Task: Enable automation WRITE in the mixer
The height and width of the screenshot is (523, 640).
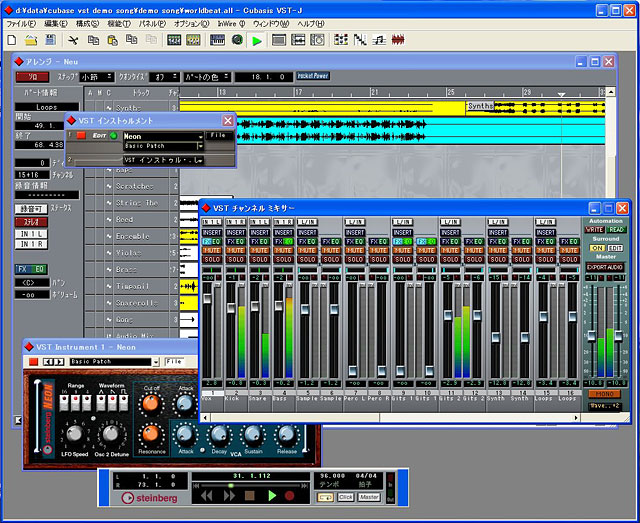Action: tap(594, 229)
